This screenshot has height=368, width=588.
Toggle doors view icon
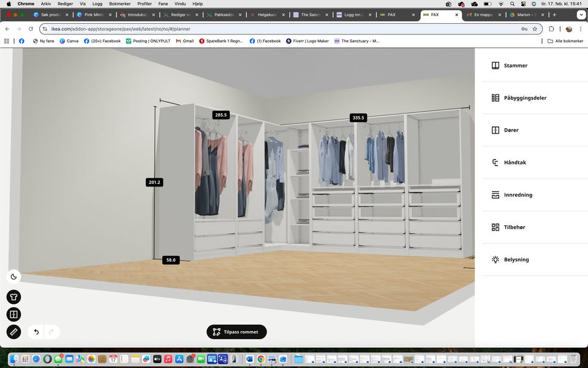[x=14, y=314]
